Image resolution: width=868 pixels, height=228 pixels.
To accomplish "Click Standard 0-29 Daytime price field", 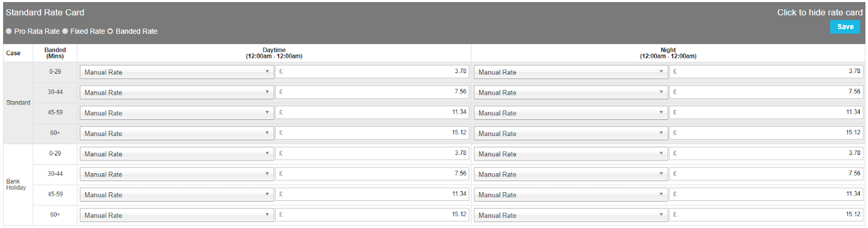I will [372, 71].
